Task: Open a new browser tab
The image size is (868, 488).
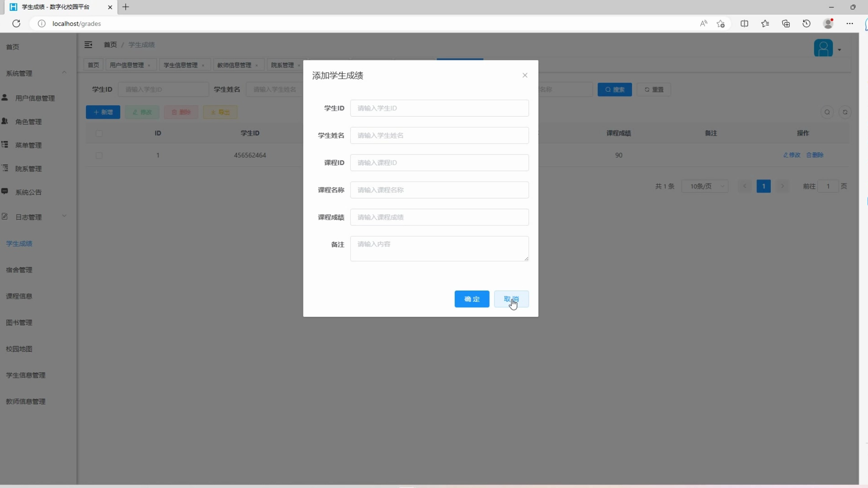Action: (126, 7)
